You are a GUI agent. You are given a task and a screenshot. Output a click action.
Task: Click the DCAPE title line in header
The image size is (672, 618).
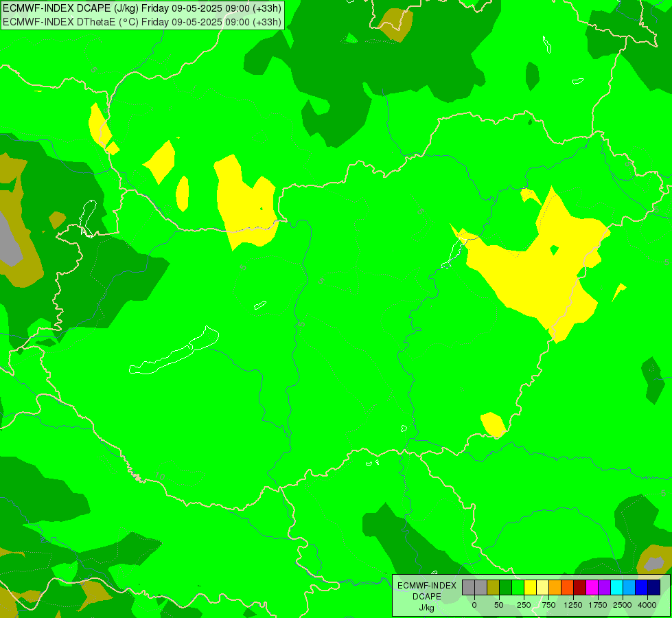(142, 8)
